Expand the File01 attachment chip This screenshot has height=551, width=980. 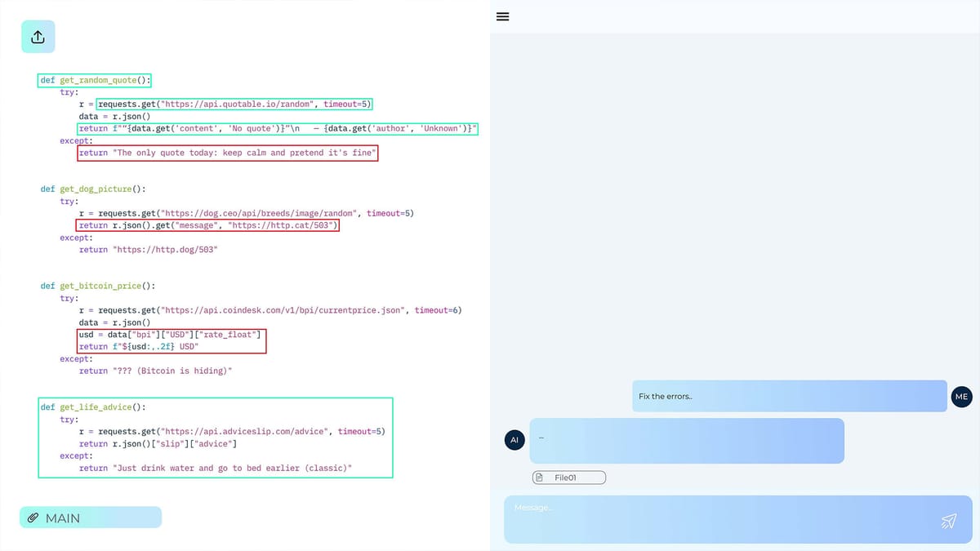tap(569, 478)
